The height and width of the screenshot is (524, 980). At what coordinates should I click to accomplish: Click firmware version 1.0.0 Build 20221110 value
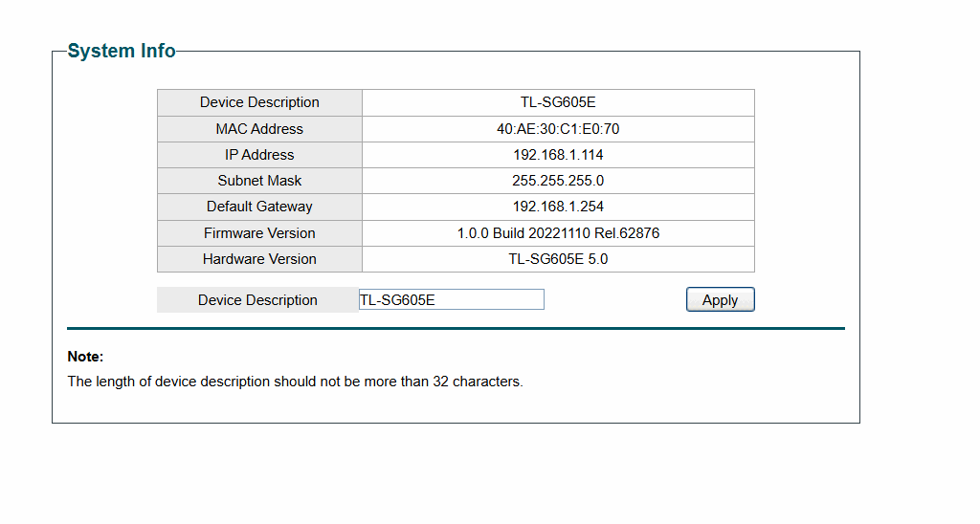558,233
